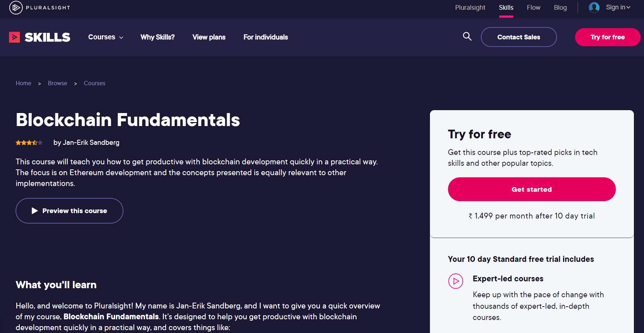
Task: Click the play icon inside Preview this course
Action: click(x=34, y=211)
